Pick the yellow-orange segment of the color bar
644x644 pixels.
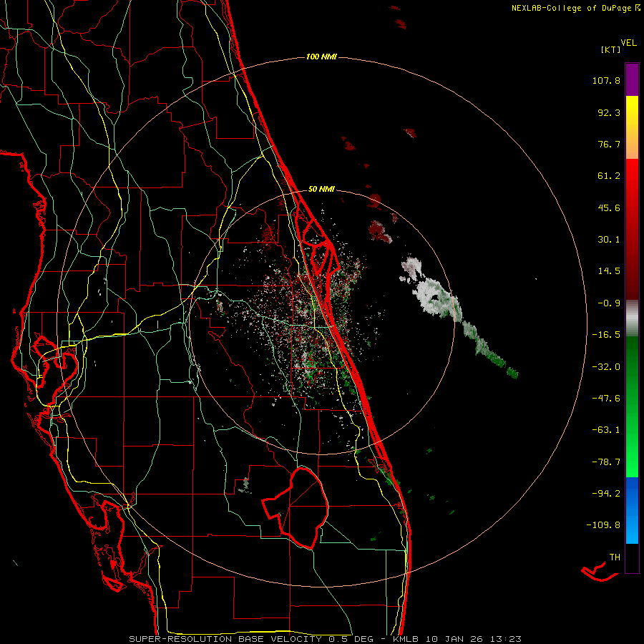[x=632, y=127]
